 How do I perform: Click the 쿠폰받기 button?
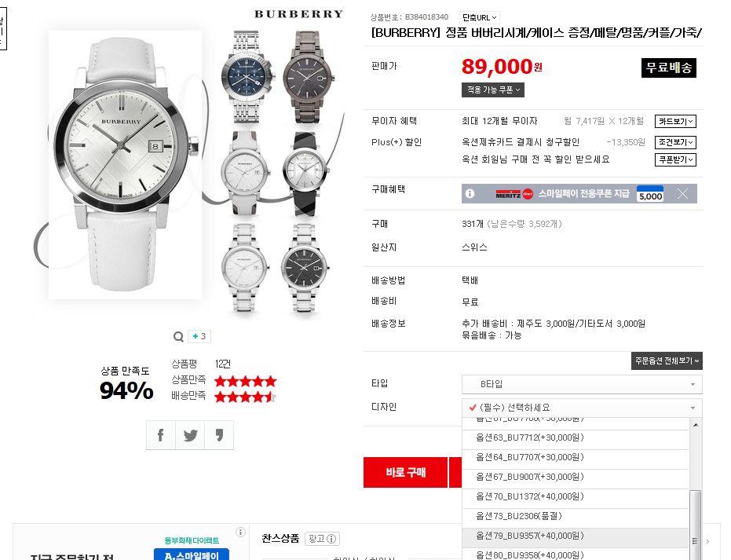pos(675,159)
